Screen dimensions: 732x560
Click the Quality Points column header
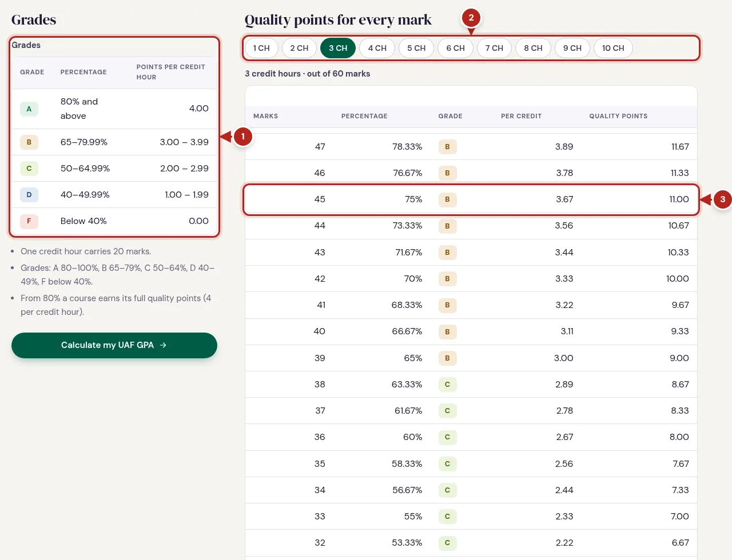pyautogui.click(x=618, y=116)
